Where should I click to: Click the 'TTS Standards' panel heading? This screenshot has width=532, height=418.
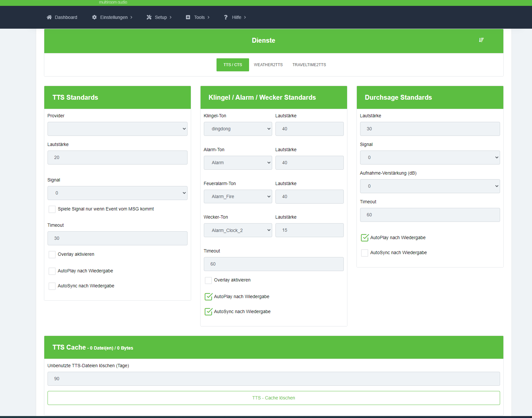(x=75, y=97)
